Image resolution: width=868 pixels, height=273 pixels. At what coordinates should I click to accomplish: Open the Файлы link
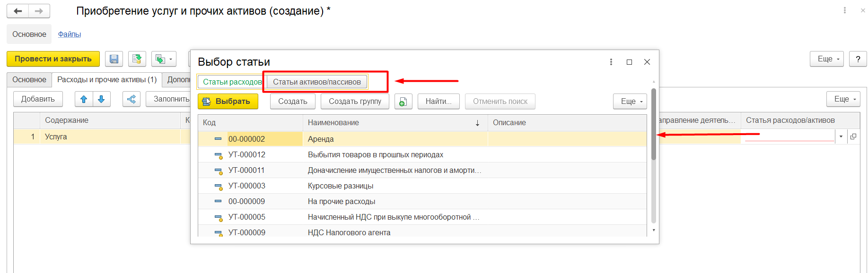[70, 34]
